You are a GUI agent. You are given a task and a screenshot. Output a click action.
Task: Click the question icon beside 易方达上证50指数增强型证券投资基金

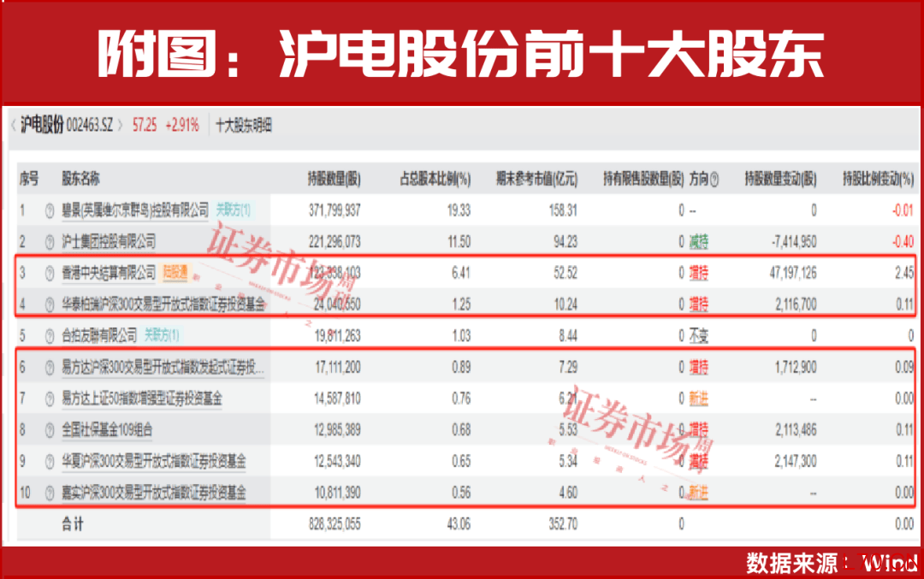48,399
